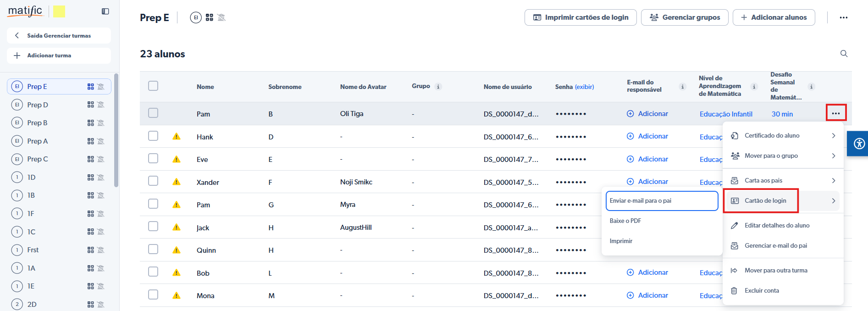The width and height of the screenshot is (868, 311).
Task: Click the yellow color square by logo
Action: (x=59, y=11)
